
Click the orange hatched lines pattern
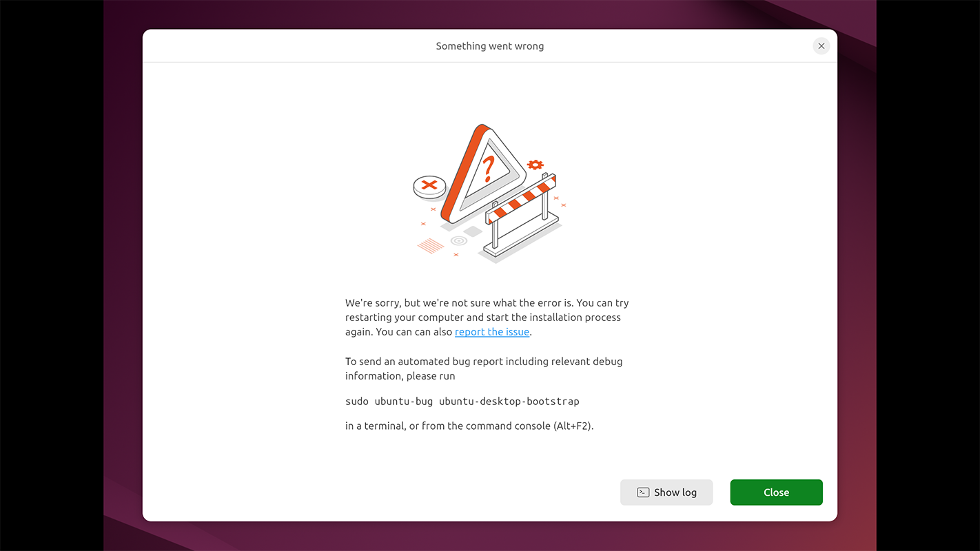coord(431,245)
